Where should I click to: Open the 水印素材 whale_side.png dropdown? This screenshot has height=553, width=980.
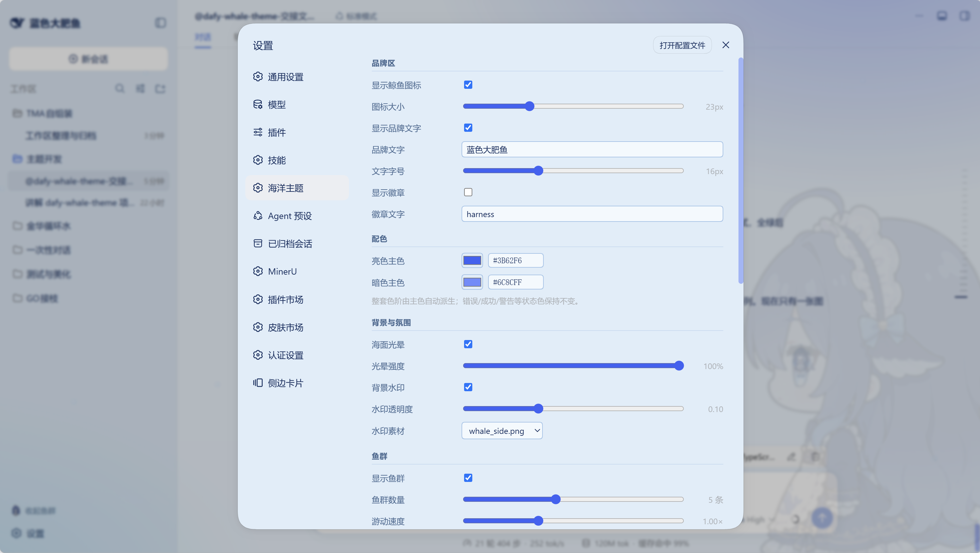(502, 431)
